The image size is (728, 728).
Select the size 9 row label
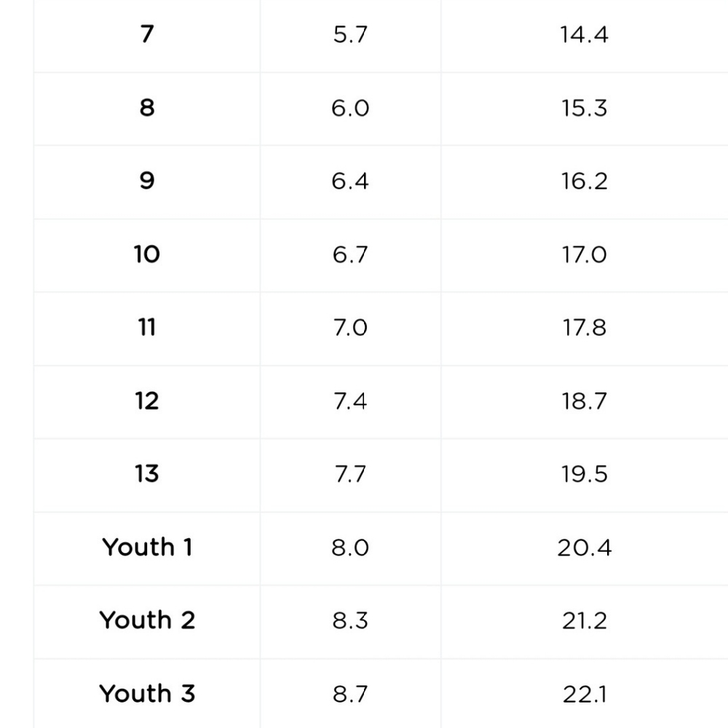click(x=147, y=181)
